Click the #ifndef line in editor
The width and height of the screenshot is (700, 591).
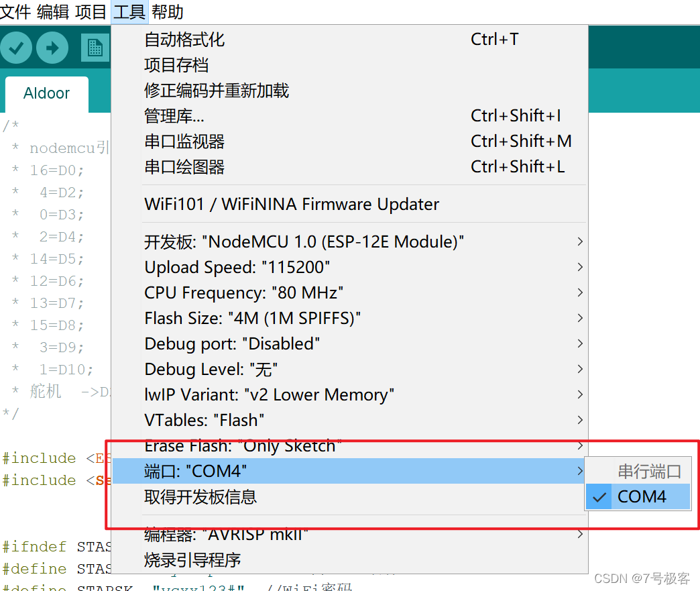point(56,547)
